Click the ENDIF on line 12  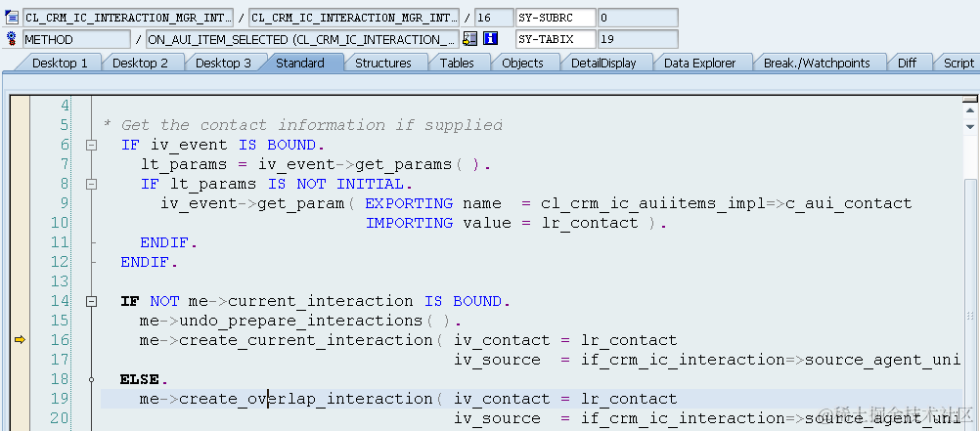click(x=150, y=262)
